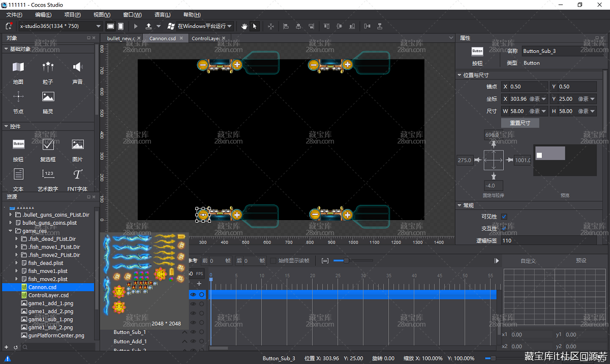The height and width of the screenshot is (364, 610).
Task: Click the add resource plus icon
Action: coord(7,347)
